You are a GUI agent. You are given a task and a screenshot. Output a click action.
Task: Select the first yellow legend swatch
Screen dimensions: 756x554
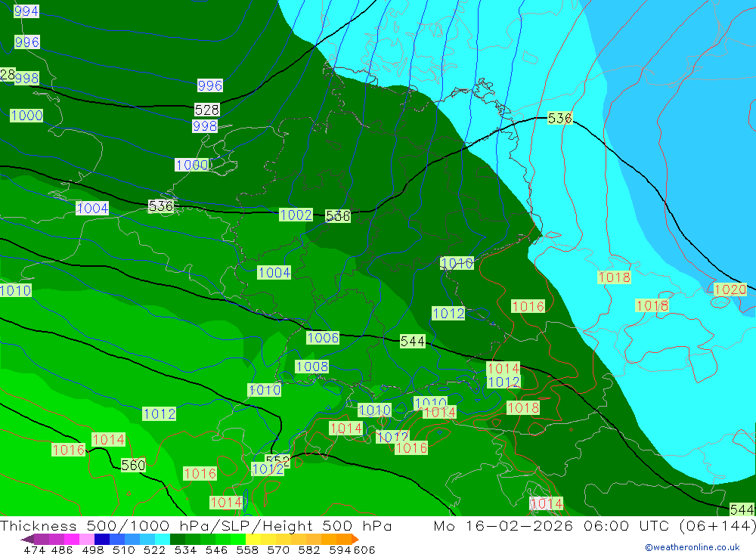pos(253,539)
